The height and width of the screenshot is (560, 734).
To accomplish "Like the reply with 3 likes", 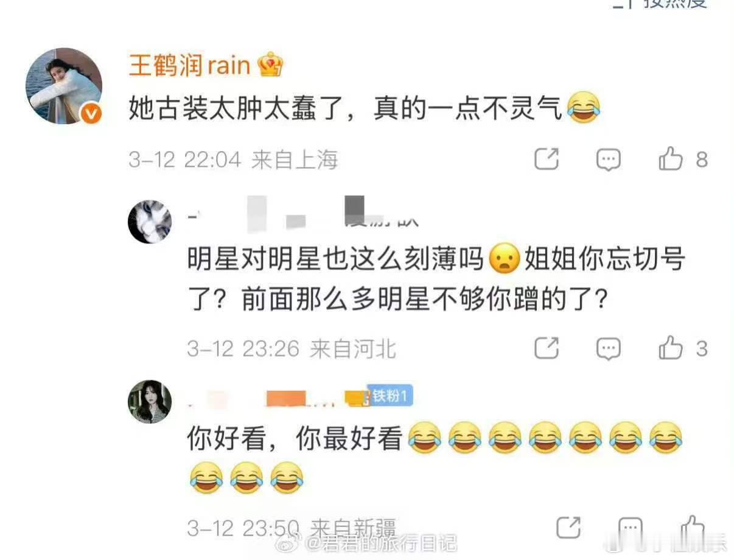I will tap(683, 348).
